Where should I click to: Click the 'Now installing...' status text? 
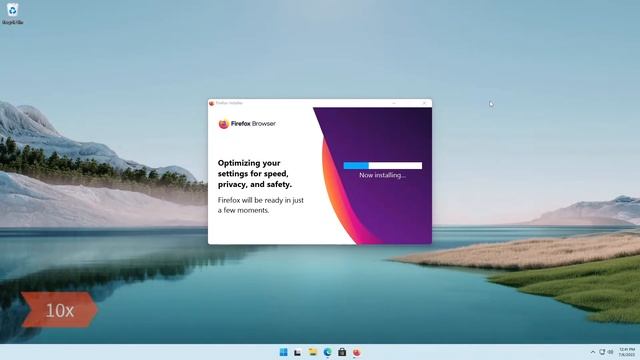(x=382, y=175)
